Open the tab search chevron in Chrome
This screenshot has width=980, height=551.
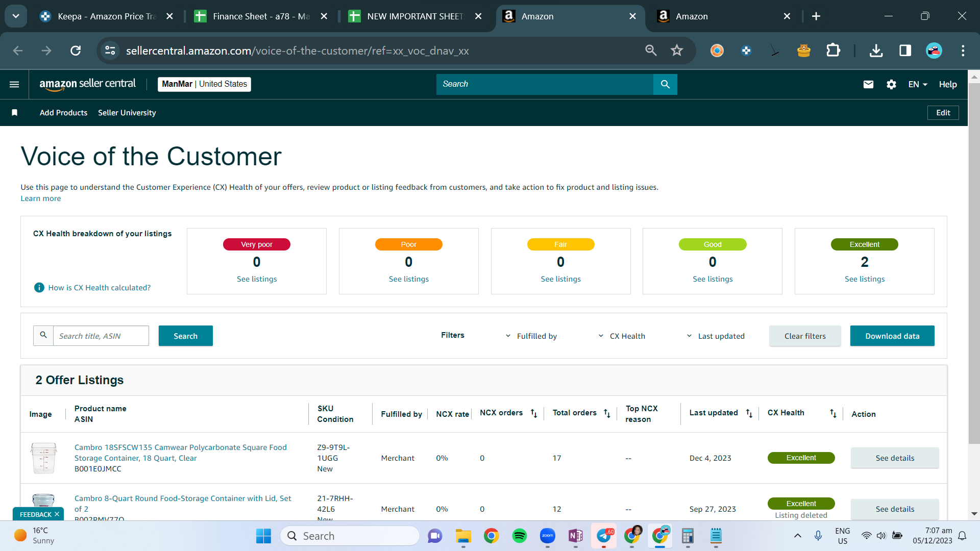tap(16, 16)
